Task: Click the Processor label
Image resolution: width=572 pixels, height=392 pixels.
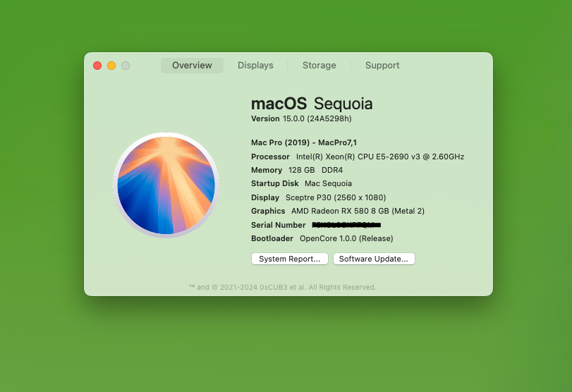Action: 270,157
